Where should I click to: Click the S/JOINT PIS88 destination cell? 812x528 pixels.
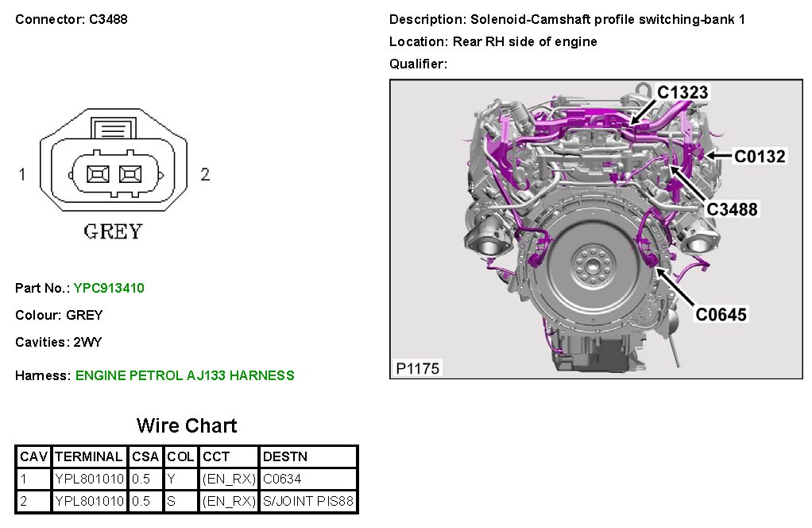pos(308,502)
